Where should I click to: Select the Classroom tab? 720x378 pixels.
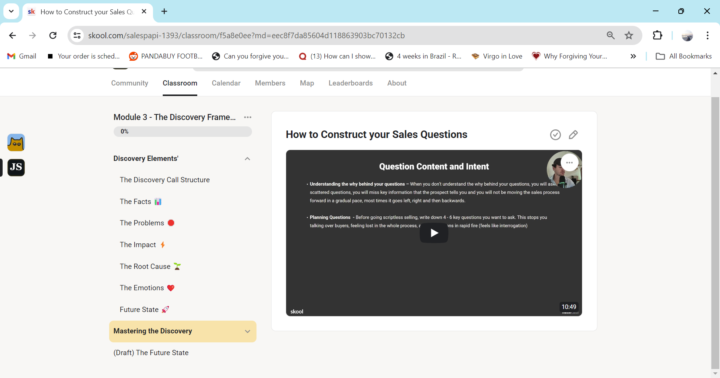point(180,83)
